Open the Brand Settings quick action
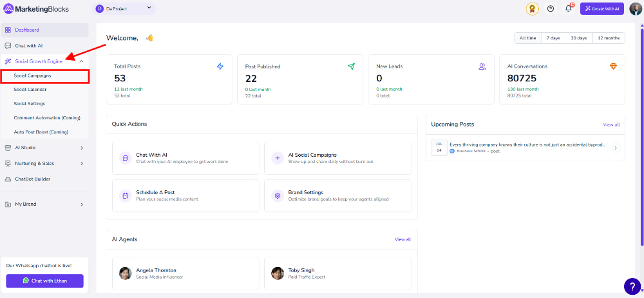644x298 pixels. pyautogui.click(x=337, y=195)
